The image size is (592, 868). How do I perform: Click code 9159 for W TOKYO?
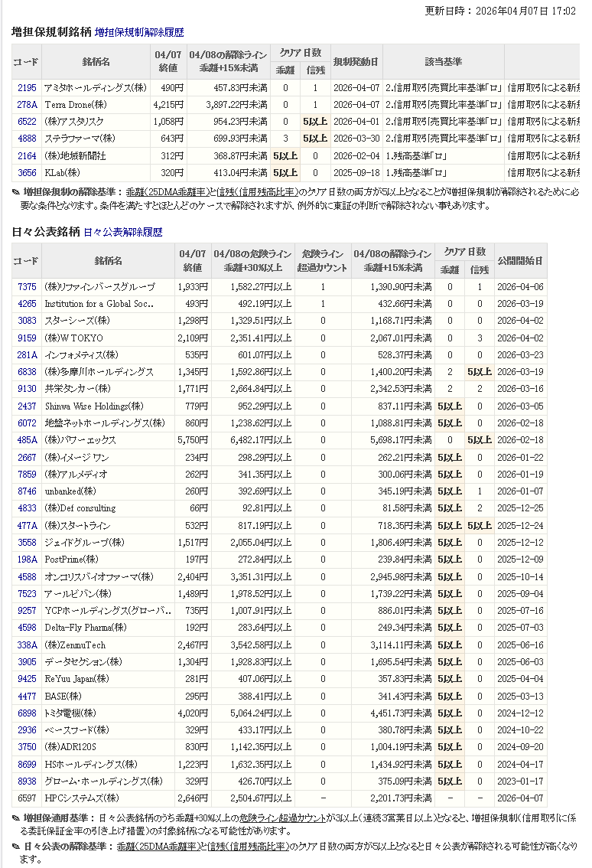pyautogui.click(x=27, y=338)
